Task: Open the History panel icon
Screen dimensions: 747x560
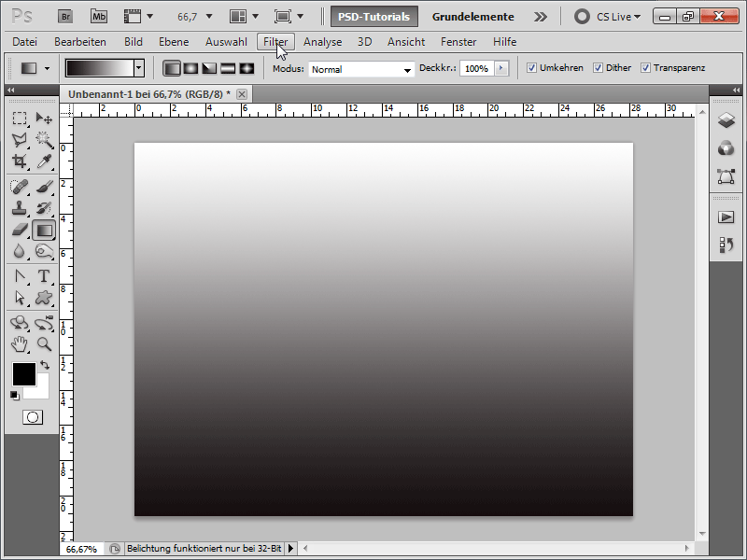Action: 726,245
